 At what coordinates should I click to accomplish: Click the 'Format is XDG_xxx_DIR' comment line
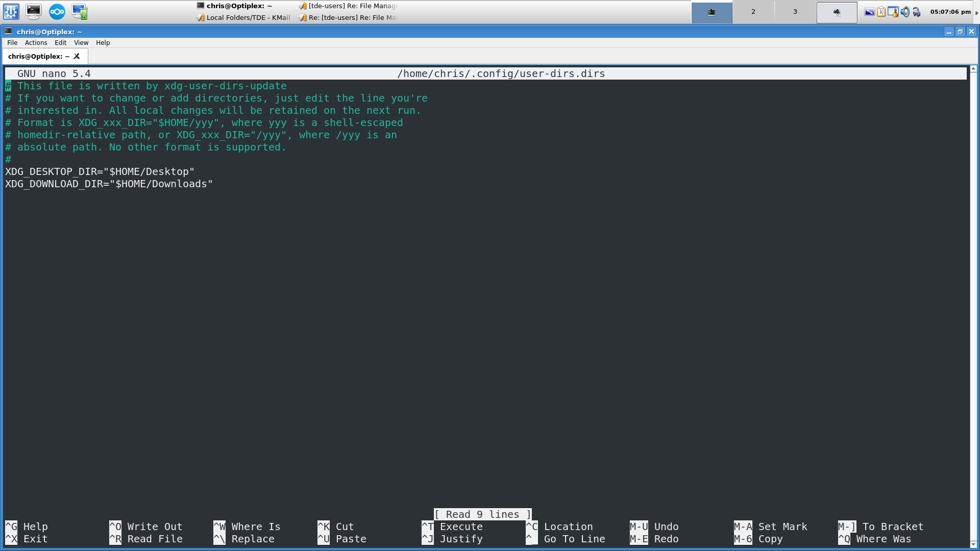pos(204,123)
